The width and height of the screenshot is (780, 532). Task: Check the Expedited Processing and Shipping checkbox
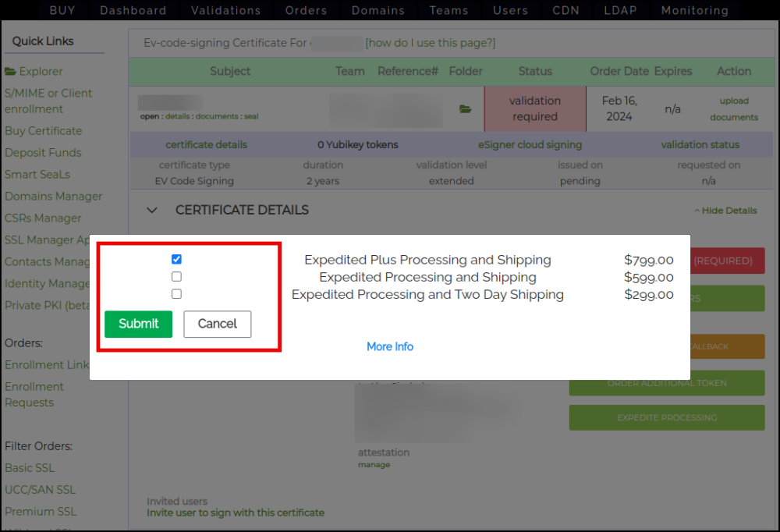pyautogui.click(x=176, y=277)
